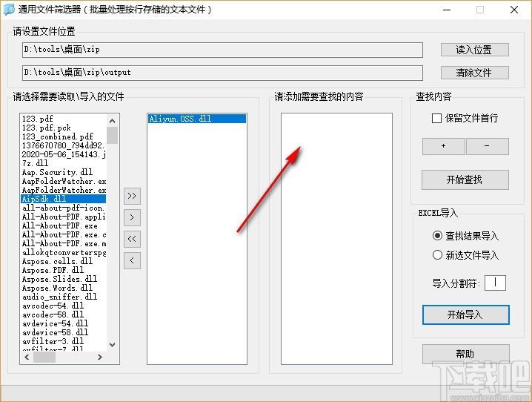
Task: Select 新选文件导入 radio option
Action: tap(437, 255)
